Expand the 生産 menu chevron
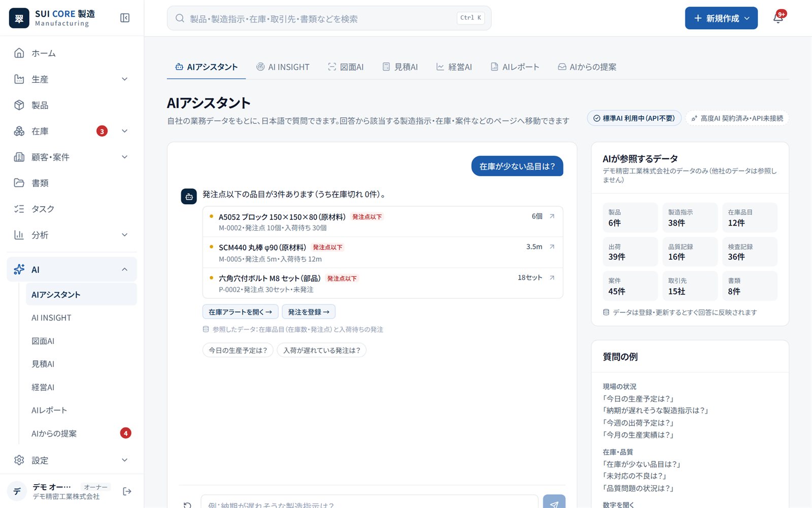Image resolution: width=812 pixels, height=508 pixels. point(125,79)
